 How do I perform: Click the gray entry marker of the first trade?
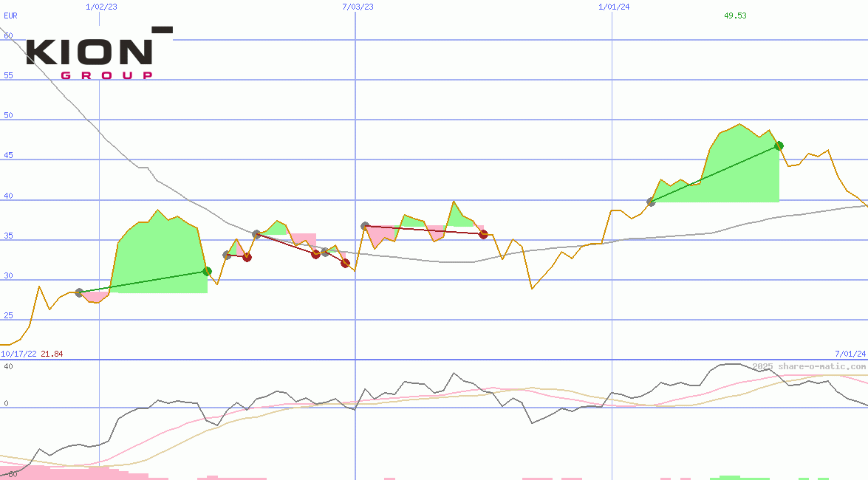point(79,292)
